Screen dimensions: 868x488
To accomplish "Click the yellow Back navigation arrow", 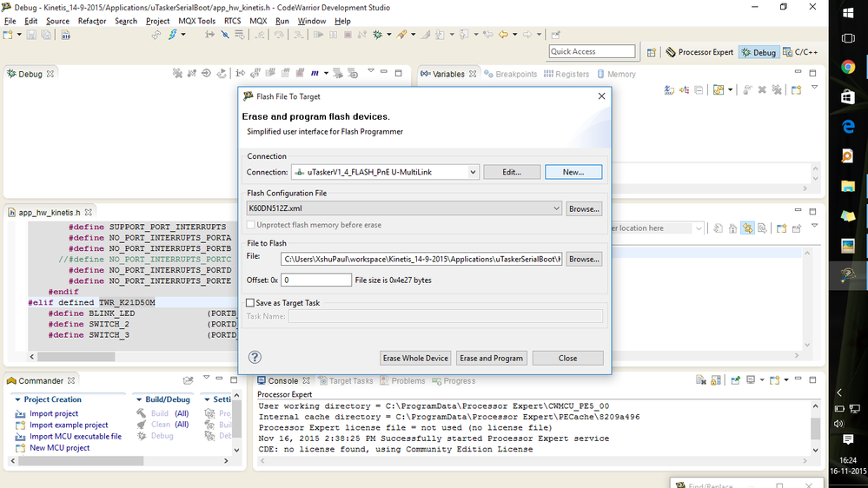I will (503, 35).
